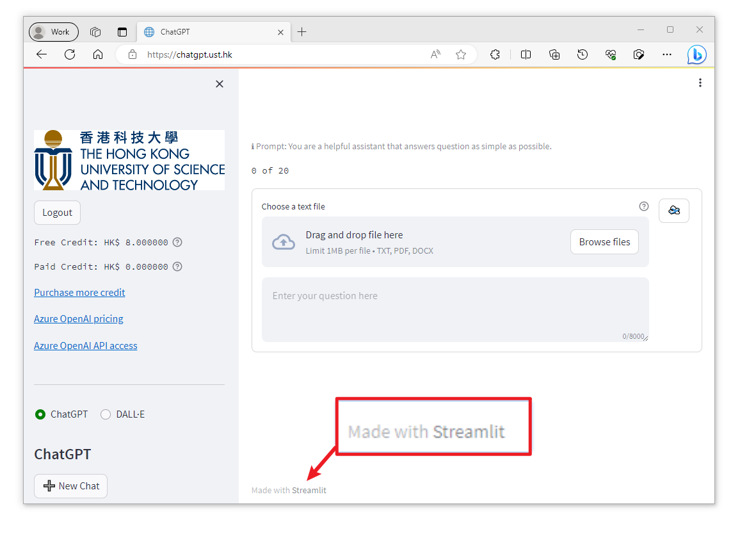This screenshot has width=756, height=547.
Task: Submit question using the paper-plane send icon
Action: click(673, 210)
